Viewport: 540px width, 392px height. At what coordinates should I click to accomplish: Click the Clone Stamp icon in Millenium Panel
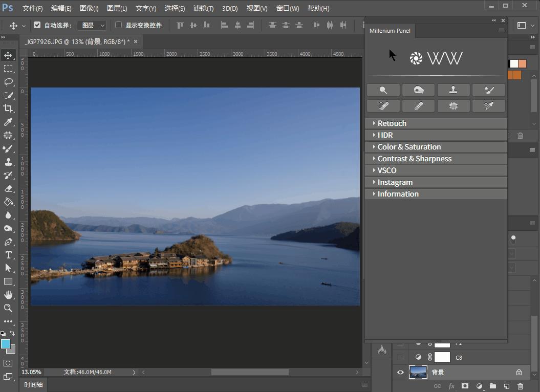tap(453, 90)
